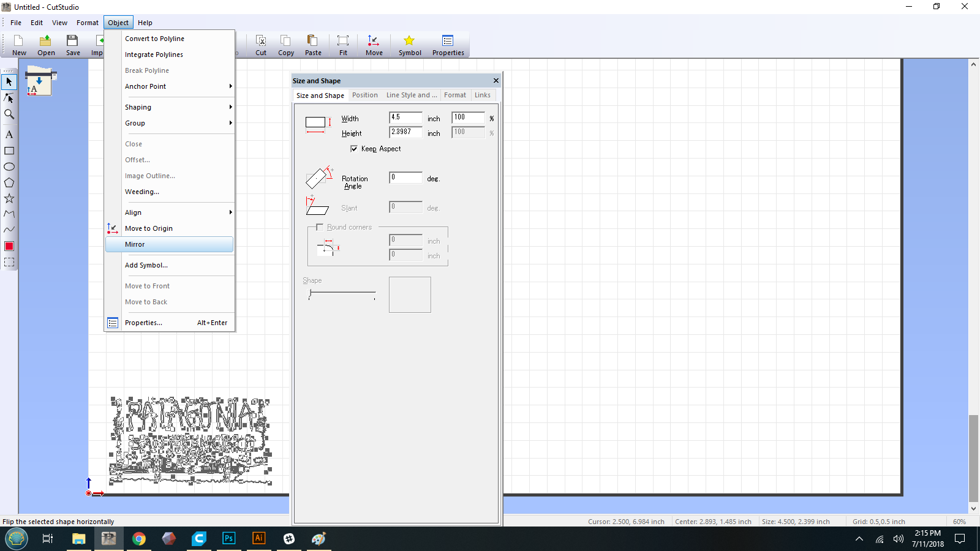This screenshot has height=551, width=980.
Task: Select the star drawing tool
Action: 9,198
